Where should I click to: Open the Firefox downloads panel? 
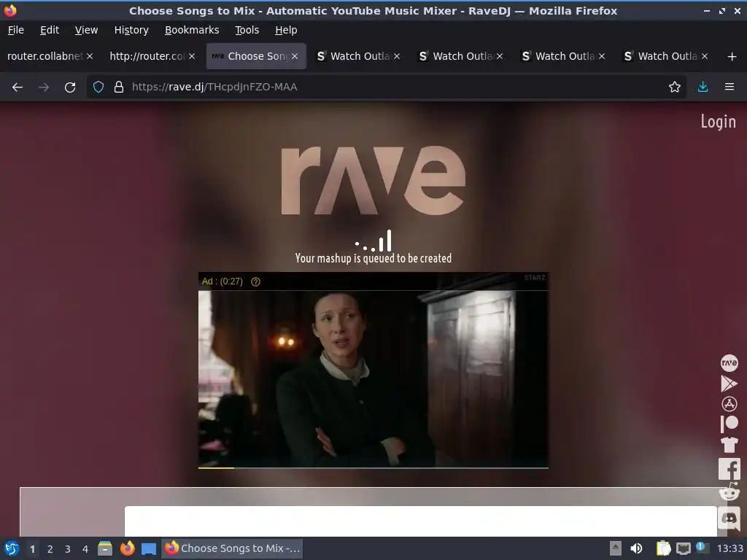coord(703,87)
